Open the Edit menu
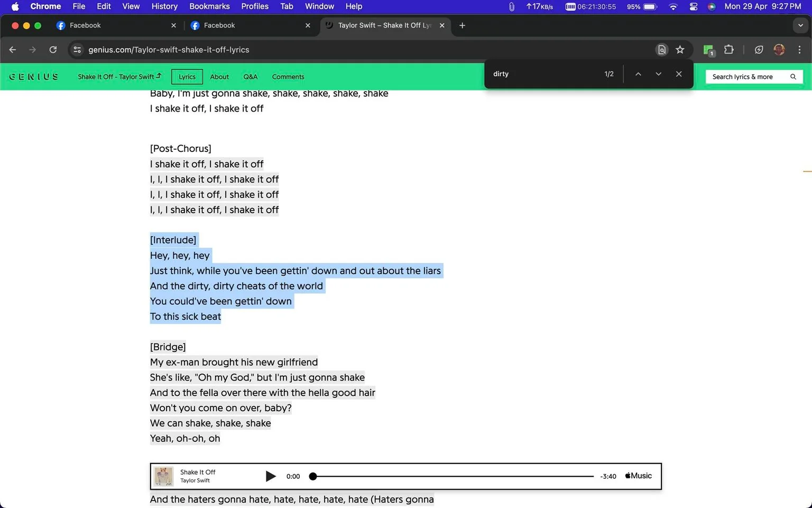The height and width of the screenshot is (508, 812). pyautogui.click(x=104, y=6)
